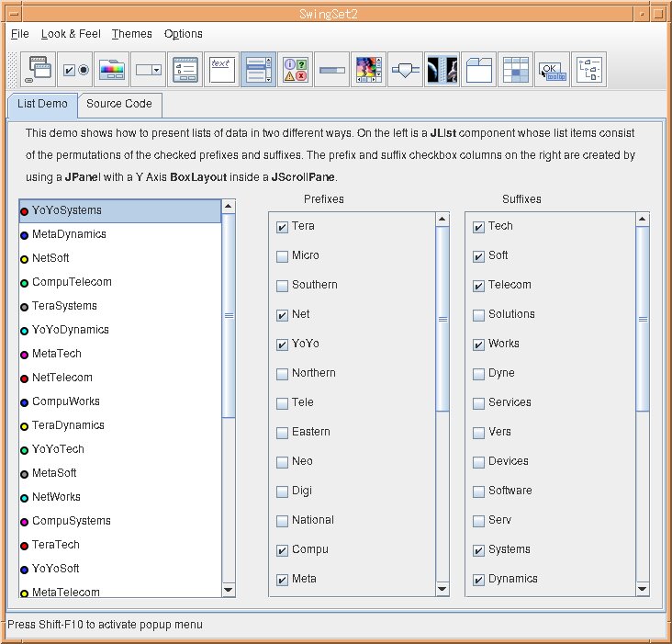Open the Themes menu
This screenshot has width=672, height=644.
pyautogui.click(x=131, y=34)
